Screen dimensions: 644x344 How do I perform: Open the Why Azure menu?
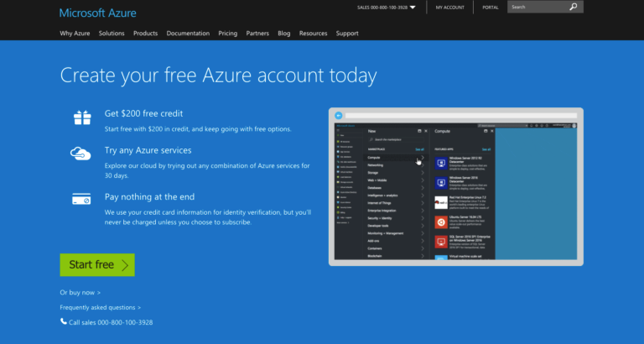[75, 34]
